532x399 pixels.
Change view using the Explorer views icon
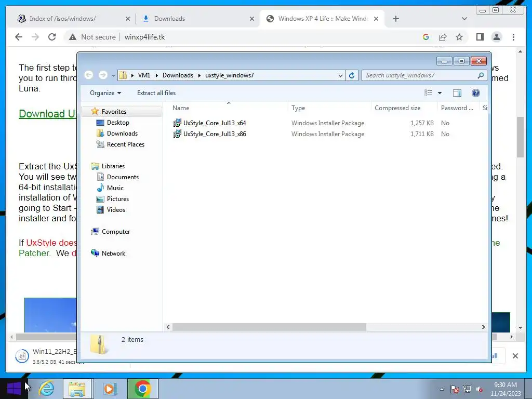pyautogui.click(x=429, y=93)
